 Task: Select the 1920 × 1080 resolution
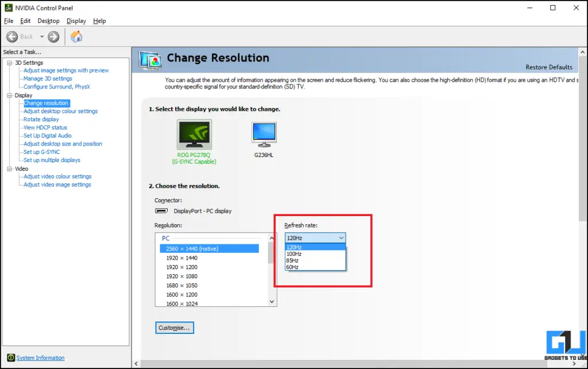182,276
